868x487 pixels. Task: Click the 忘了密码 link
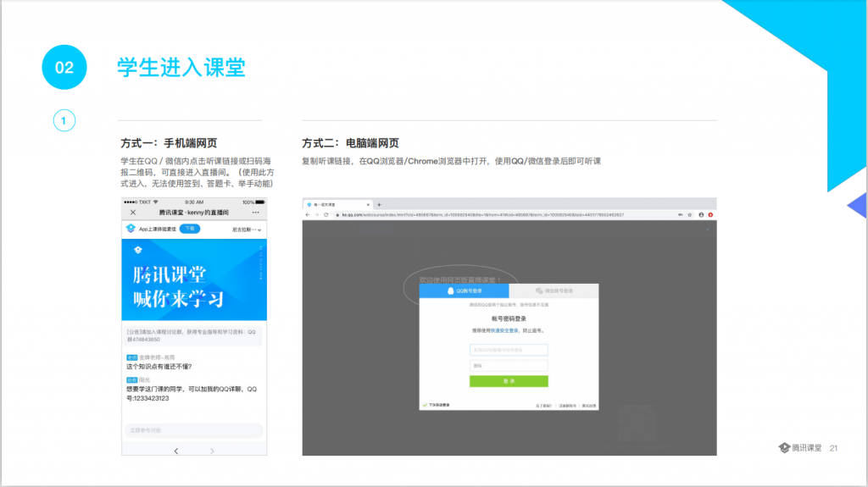543,406
